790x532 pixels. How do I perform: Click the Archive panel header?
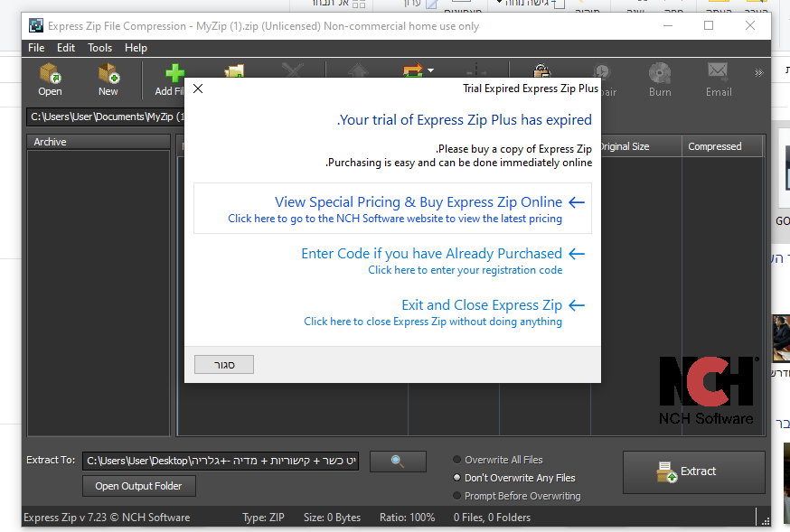pyautogui.click(x=99, y=142)
